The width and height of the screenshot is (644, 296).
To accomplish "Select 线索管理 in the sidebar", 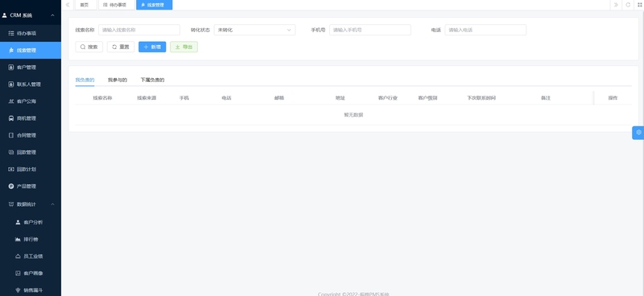I will tap(31, 50).
